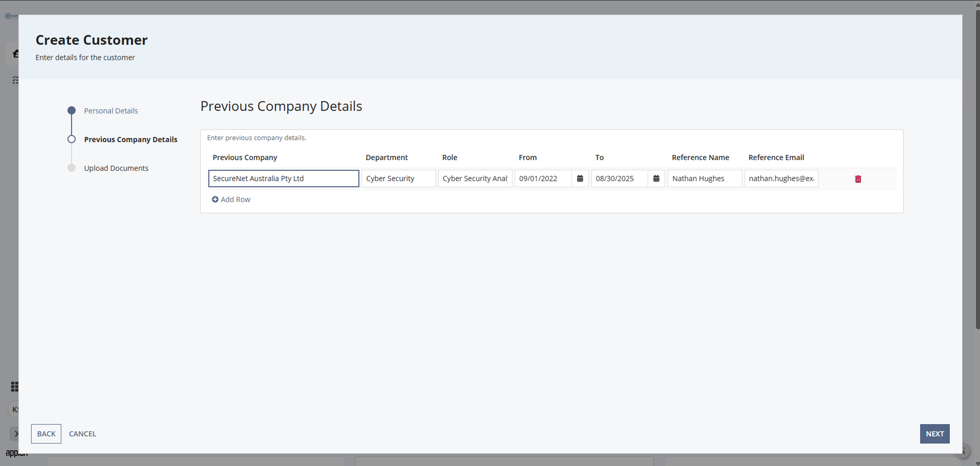Image resolution: width=980 pixels, height=466 pixels.
Task: Click the Role column header
Action: [450, 158]
